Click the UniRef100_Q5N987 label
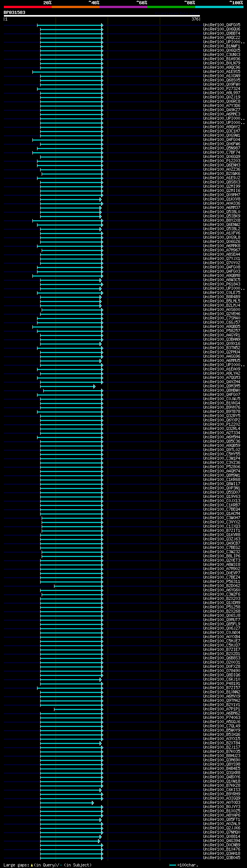 point(222,148)
